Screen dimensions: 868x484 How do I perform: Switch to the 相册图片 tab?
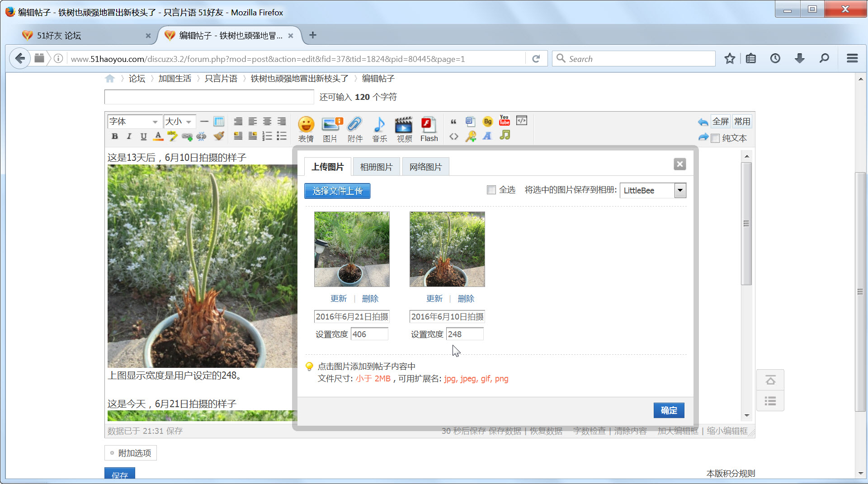tap(376, 167)
